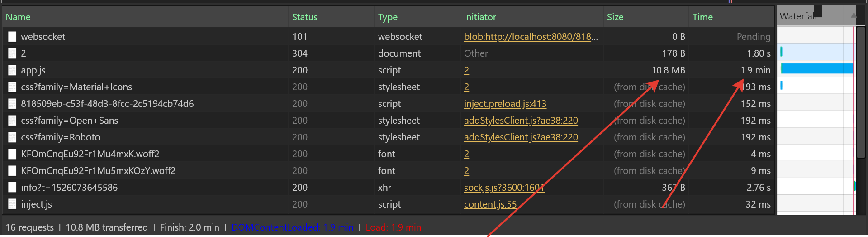
Task: Click document icon for request named 2
Action: 12,53
